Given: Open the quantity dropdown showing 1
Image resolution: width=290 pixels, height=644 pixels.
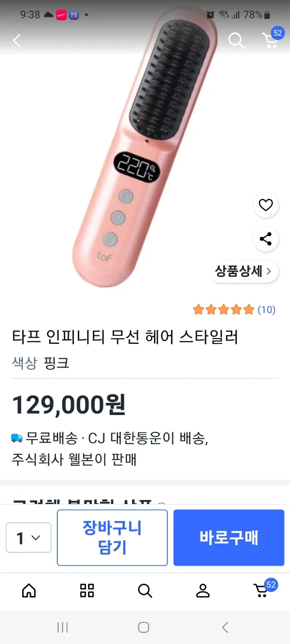Looking at the screenshot, I should tap(28, 538).
